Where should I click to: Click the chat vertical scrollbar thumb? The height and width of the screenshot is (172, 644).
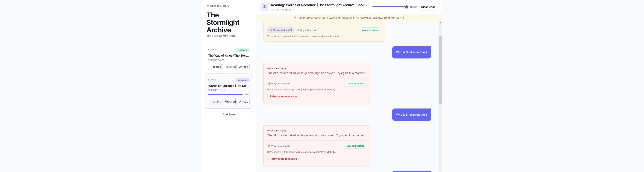(x=440, y=70)
